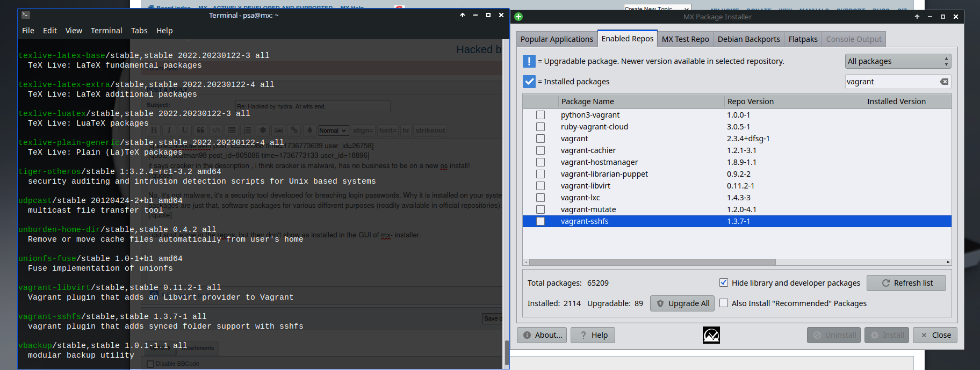Click the About... button
Image resolution: width=980 pixels, height=370 pixels.
point(542,335)
